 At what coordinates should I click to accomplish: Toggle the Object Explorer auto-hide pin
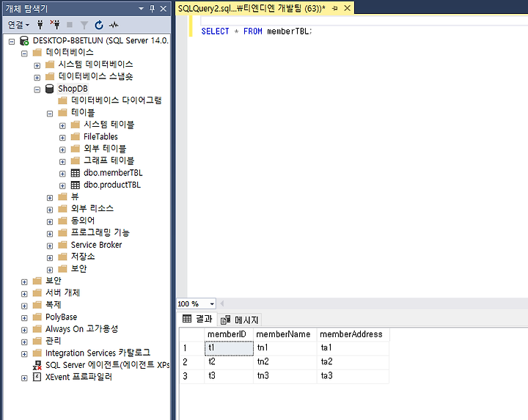coord(153,9)
